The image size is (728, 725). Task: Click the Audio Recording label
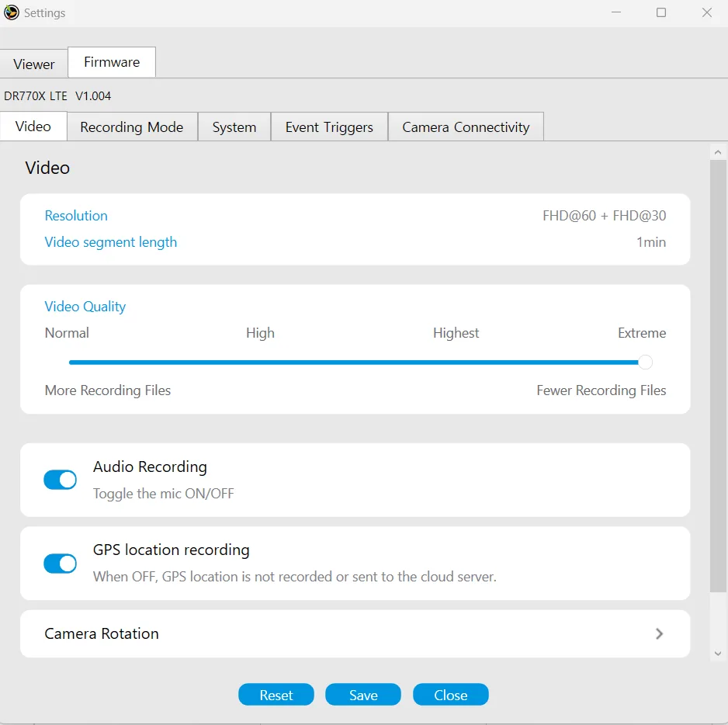[150, 467]
